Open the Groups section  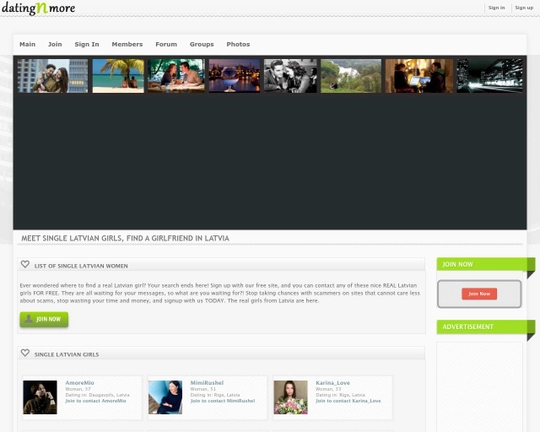click(202, 44)
